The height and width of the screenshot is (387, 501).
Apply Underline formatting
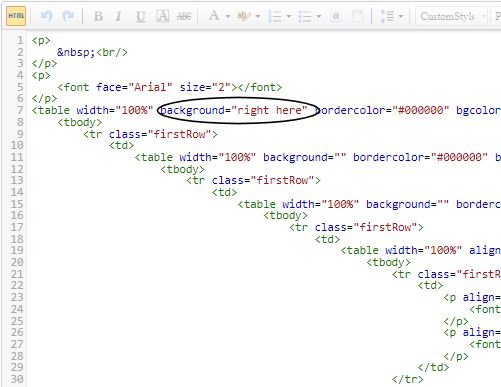(141, 16)
